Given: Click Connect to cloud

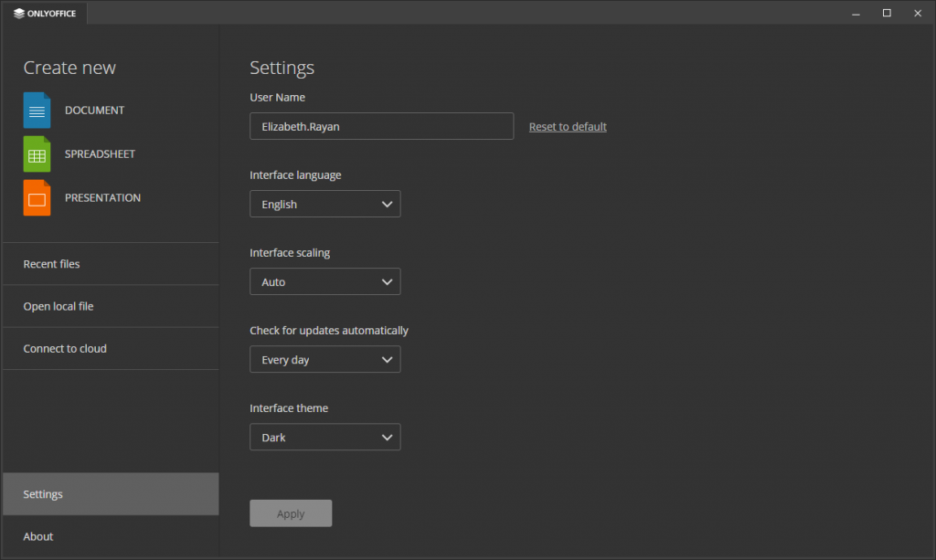Looking at the screenshot, I should click(65, 348).
